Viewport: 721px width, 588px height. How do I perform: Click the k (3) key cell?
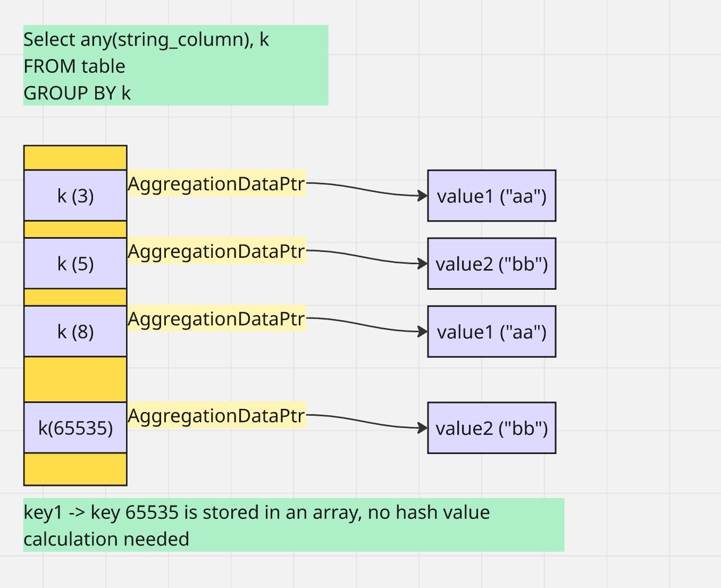point(76,196)
